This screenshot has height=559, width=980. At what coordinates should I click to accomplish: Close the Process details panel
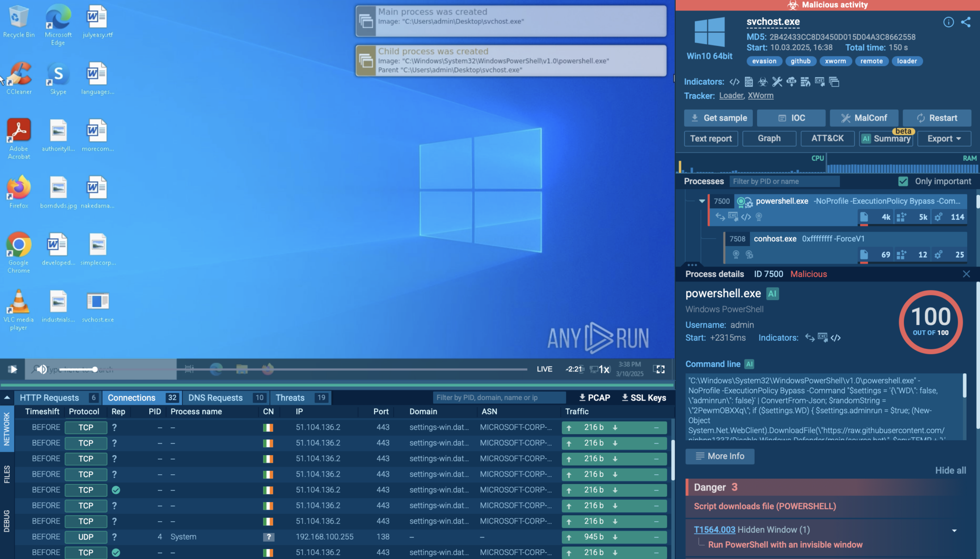(966, 274)
